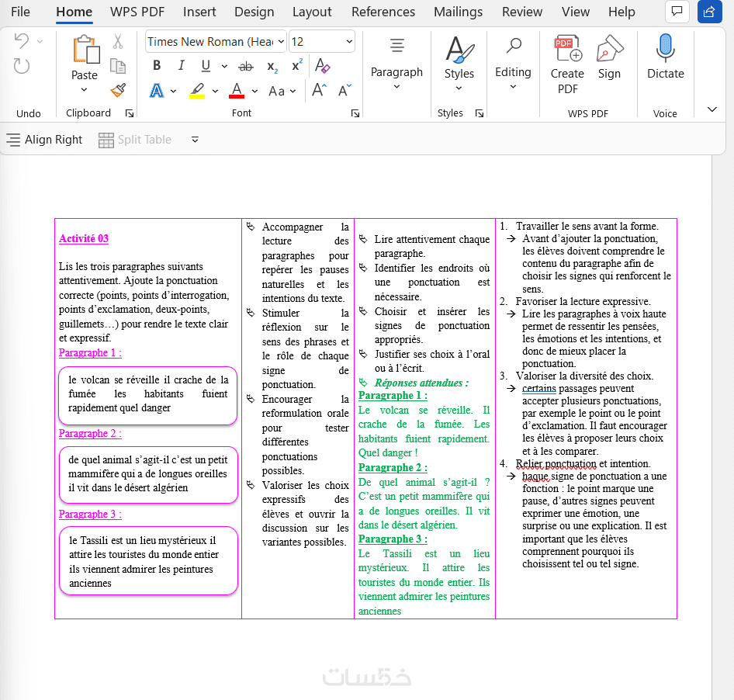Open the Styles gallery icon
Image resolution: width=734 pixels, height=700 pixels.
pos(459,50)
